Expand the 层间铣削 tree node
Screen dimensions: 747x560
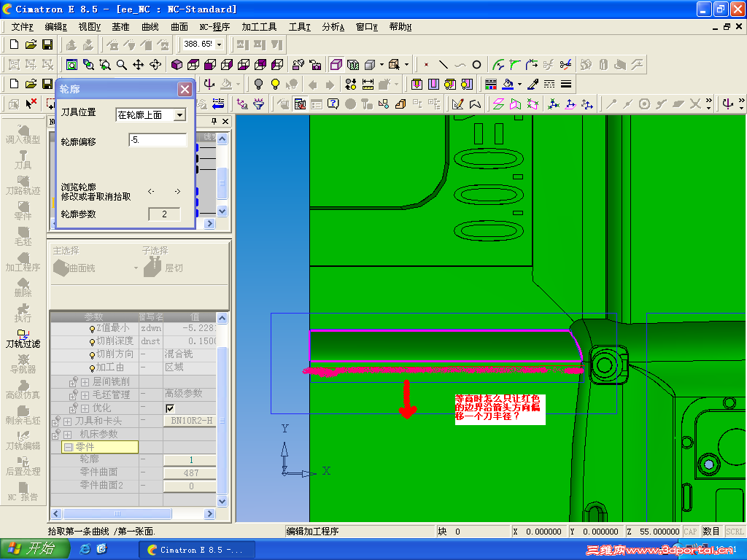coord(85,382)
